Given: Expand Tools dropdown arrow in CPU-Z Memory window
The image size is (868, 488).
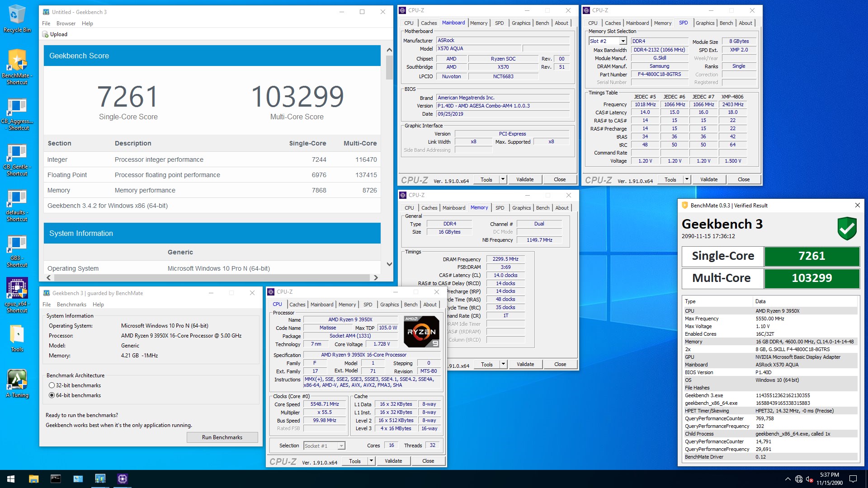Looking at the screenshot, I should tap(503, 364).
